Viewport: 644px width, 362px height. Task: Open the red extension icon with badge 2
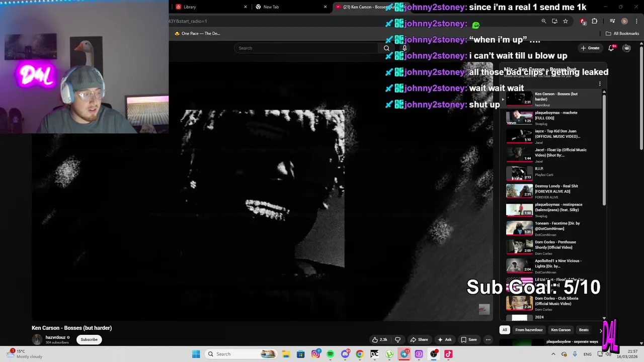(x=583, y=21)
